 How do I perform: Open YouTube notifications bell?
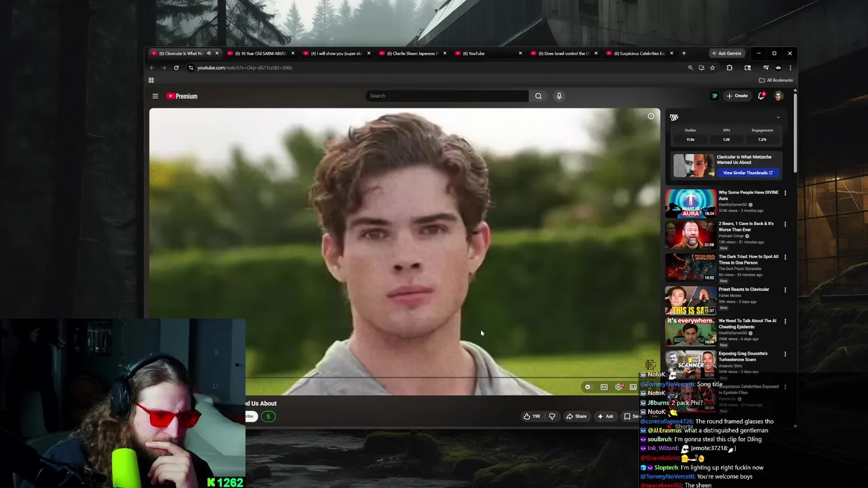(x=761, y=96)
